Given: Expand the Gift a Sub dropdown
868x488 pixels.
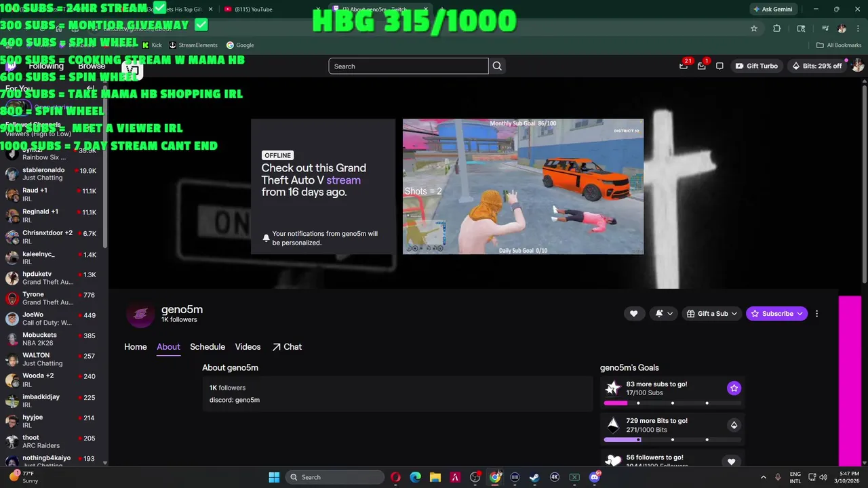Looking at the screenshot, I should click(x=711, y=313).
